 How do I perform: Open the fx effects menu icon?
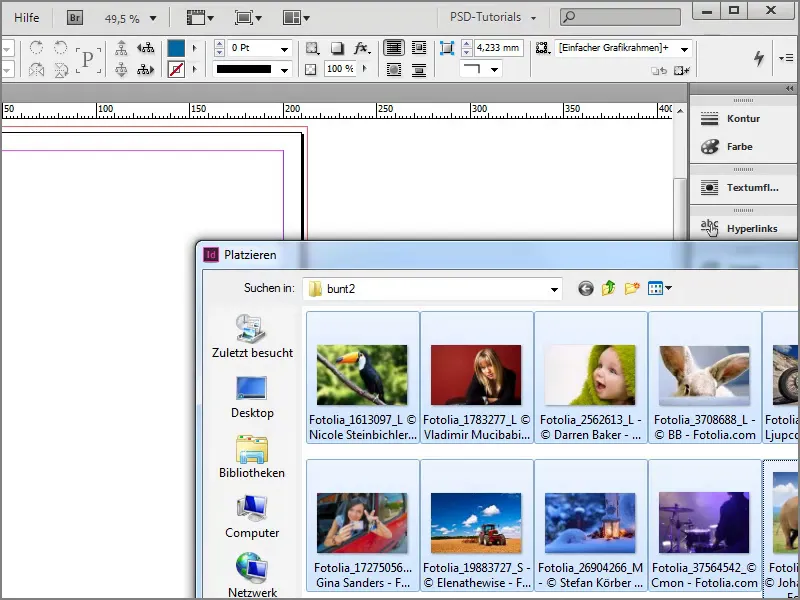click(x=362, y=48)
